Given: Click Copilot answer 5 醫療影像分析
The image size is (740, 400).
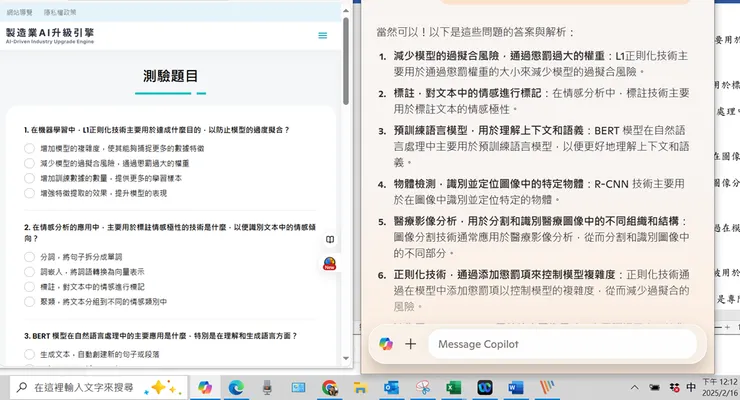Looking at the screenshot, I should (x=541, y=237).
